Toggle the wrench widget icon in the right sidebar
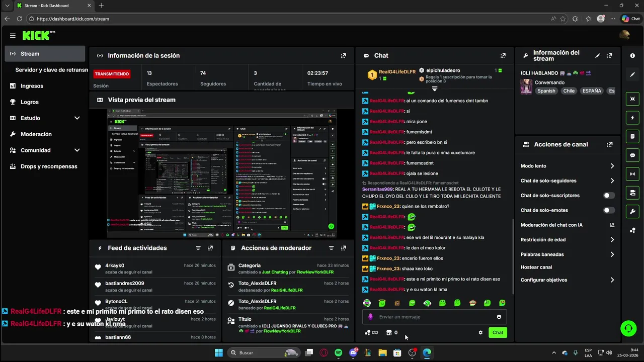The width and height of the screenshot is (644, 362). point(632,211)
